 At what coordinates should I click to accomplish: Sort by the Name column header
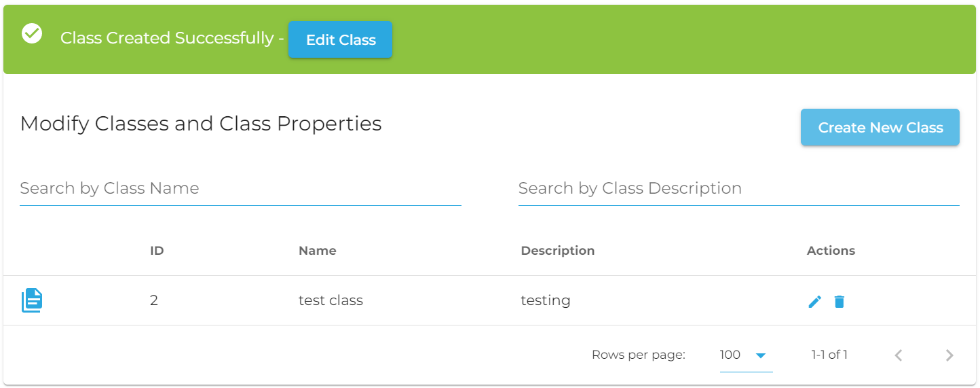[318, 251]
